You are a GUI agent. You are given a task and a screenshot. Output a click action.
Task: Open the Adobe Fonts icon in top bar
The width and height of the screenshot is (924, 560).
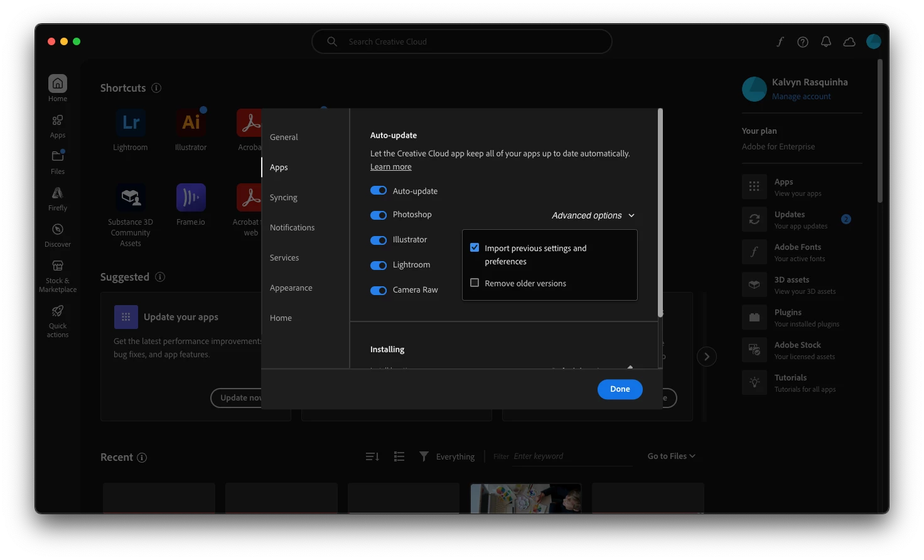(780, 42)
